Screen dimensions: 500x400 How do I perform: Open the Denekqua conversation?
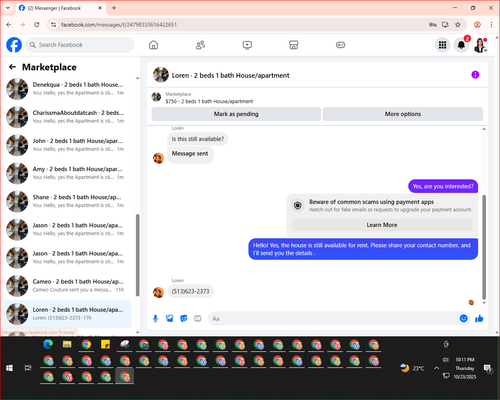[x=68, y=89]
